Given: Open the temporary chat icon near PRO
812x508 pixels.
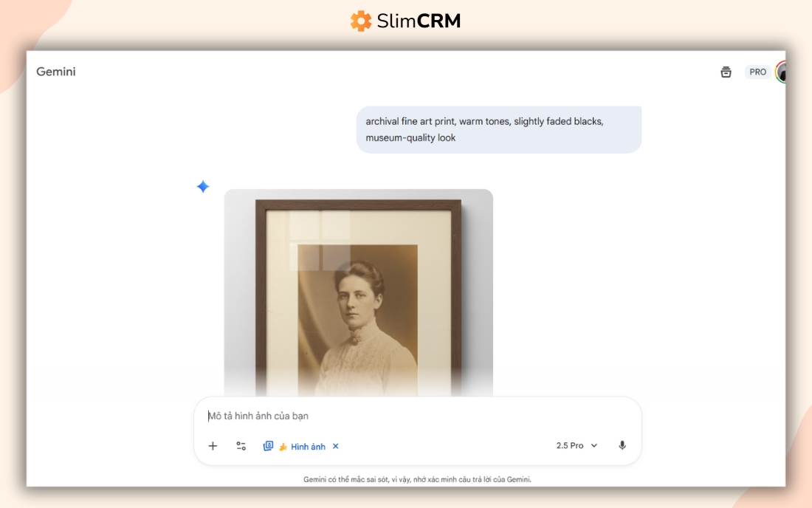Looking at the screenshot, I should [x=726, y=72].
